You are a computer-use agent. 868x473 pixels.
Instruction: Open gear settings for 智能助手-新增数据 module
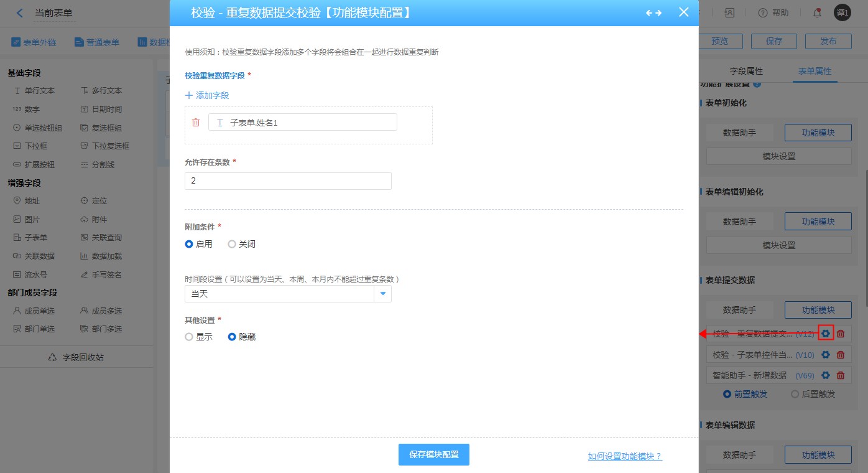click(826, 375)
